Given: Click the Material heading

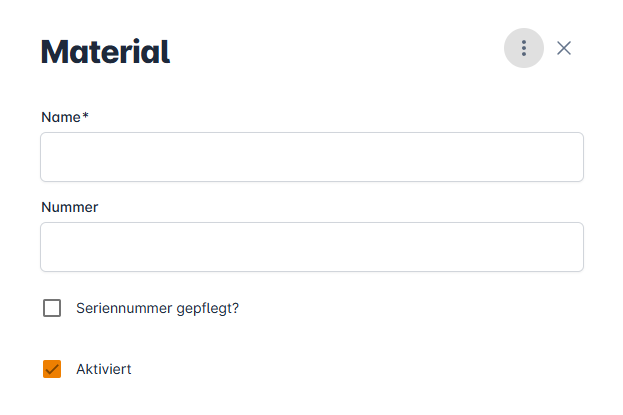Looking at the screenshot, I should click(x=105, y=51).
